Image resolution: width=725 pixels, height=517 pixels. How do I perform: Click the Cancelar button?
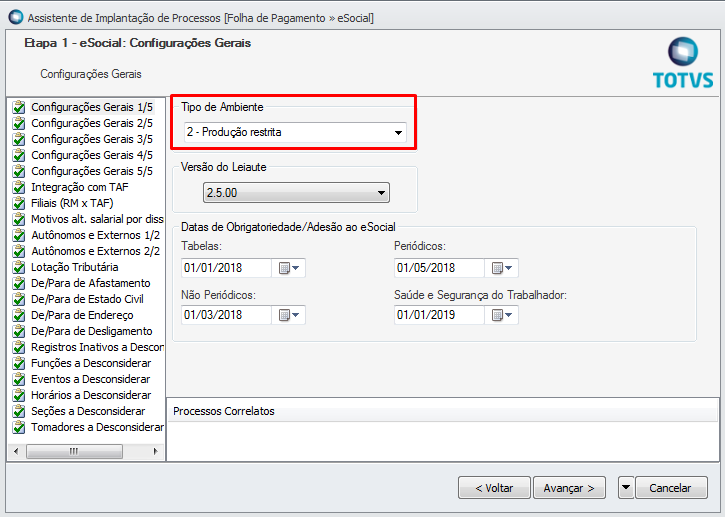pos(671,487)
